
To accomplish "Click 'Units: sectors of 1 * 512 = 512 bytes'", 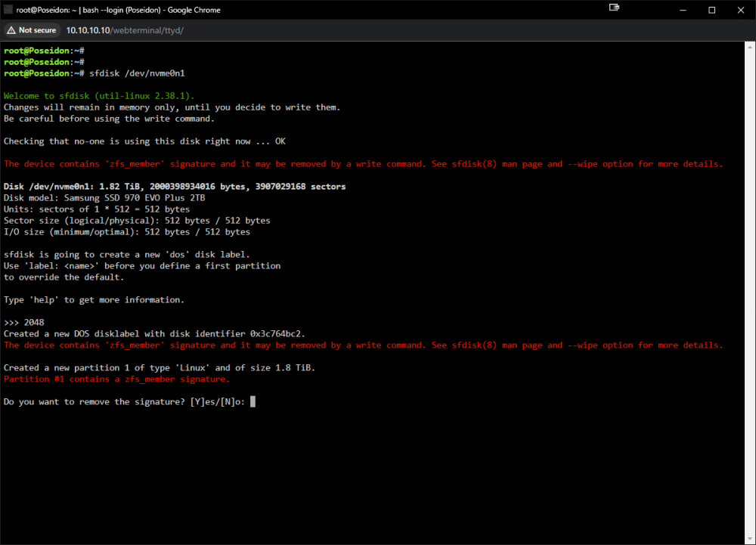I will pyautogui.click(x=97, y=209).
